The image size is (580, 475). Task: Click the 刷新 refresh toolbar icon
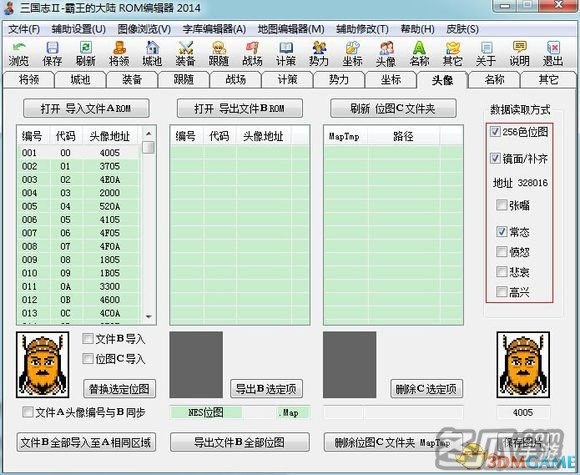[86, 54]
